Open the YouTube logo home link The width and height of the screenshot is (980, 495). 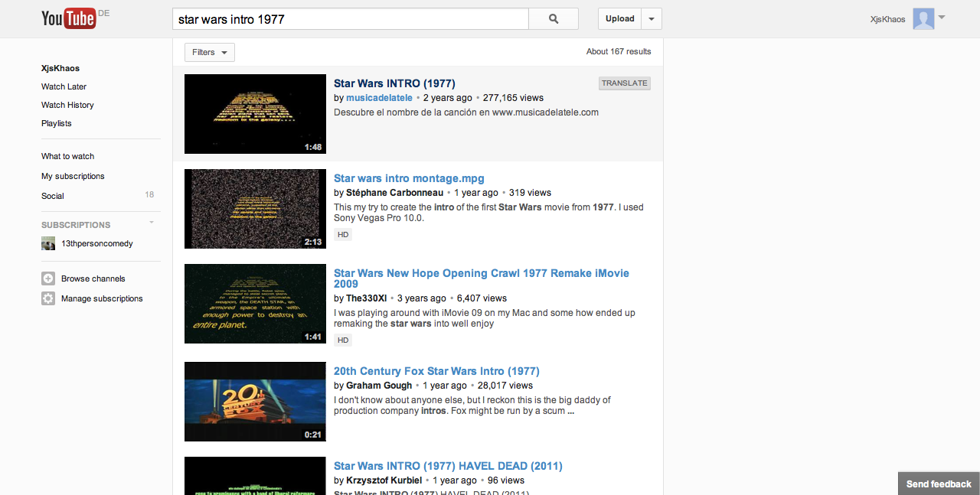click(69, 18)
